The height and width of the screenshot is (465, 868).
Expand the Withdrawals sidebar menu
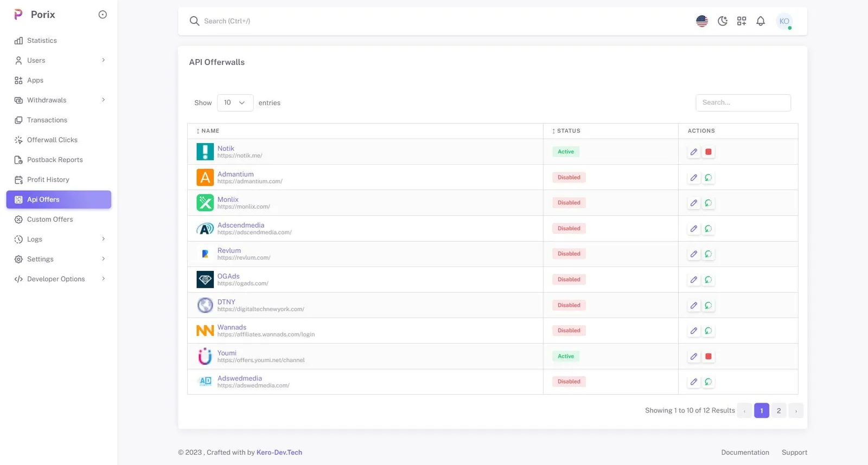[x=59, y=100]
